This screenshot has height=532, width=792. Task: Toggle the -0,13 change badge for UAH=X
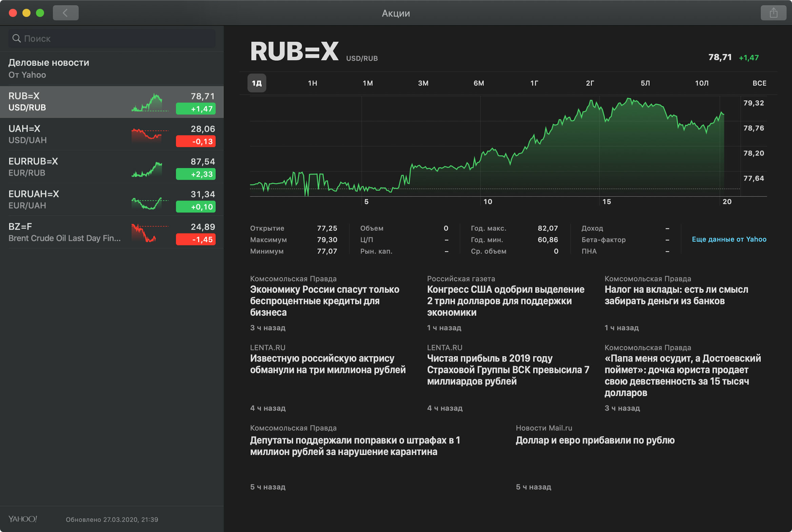[x=196, y=141]
